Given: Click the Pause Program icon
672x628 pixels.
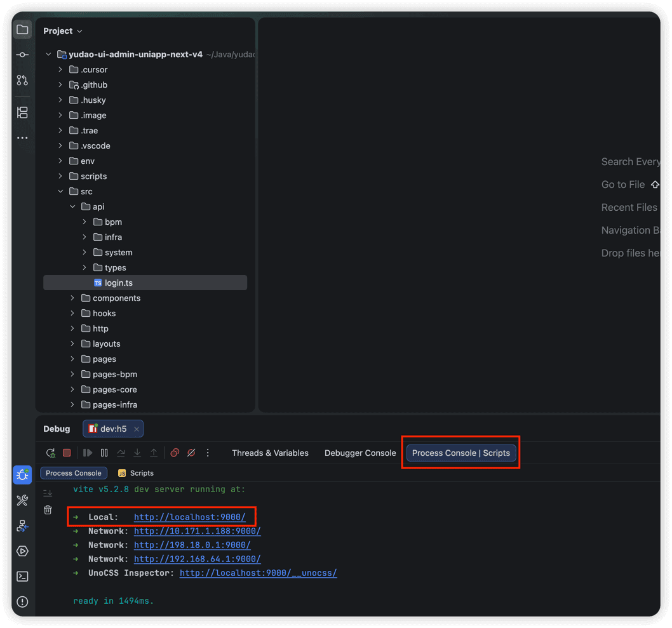Looking at the screenshot, I should coord(104,453).
